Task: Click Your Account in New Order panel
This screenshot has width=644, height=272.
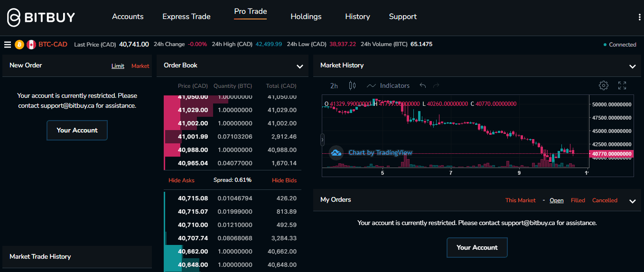Action: coord(77,130)
